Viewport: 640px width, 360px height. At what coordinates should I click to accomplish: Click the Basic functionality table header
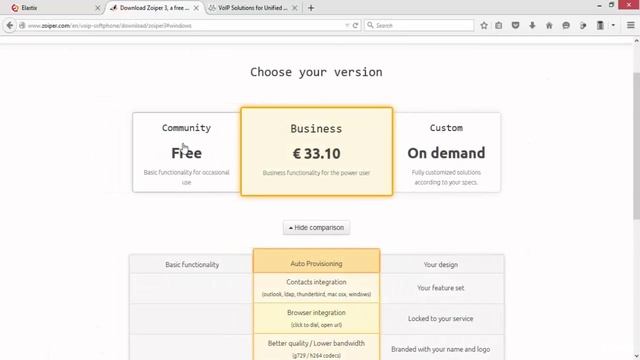point(192,264)
